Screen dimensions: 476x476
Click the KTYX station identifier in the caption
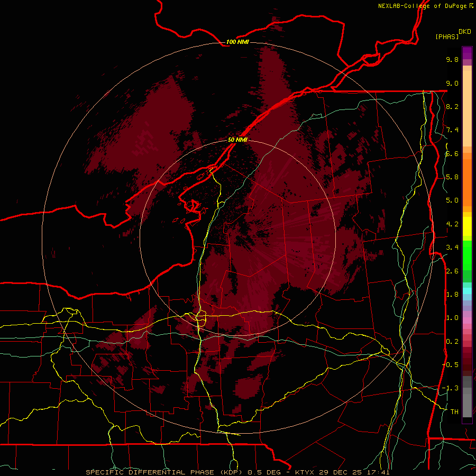coord(305,472)
